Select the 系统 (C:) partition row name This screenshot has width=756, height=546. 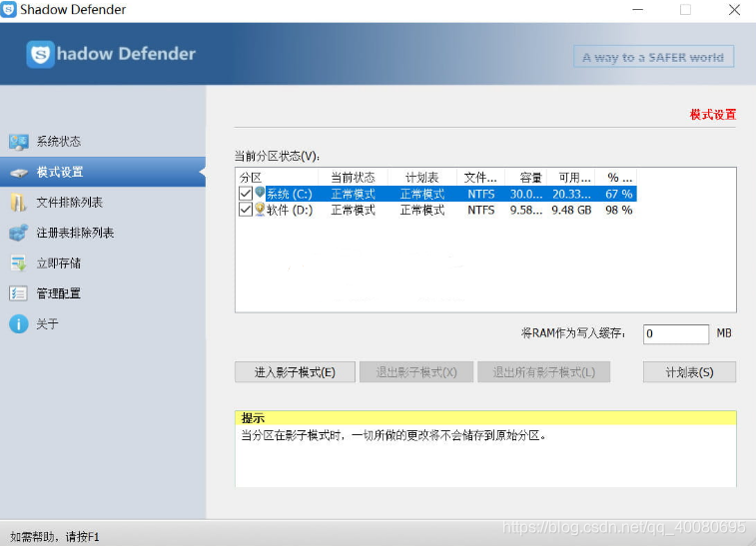290,194
